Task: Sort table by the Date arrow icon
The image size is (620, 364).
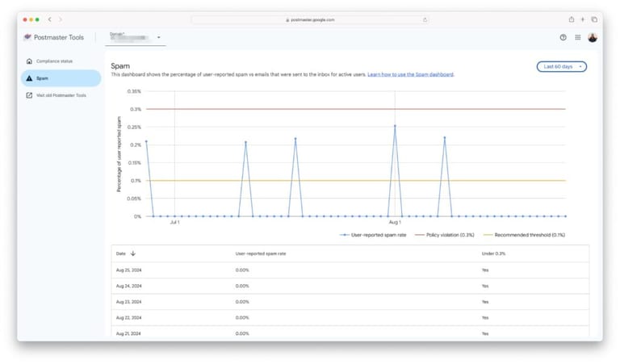Action: coord(133,253)
